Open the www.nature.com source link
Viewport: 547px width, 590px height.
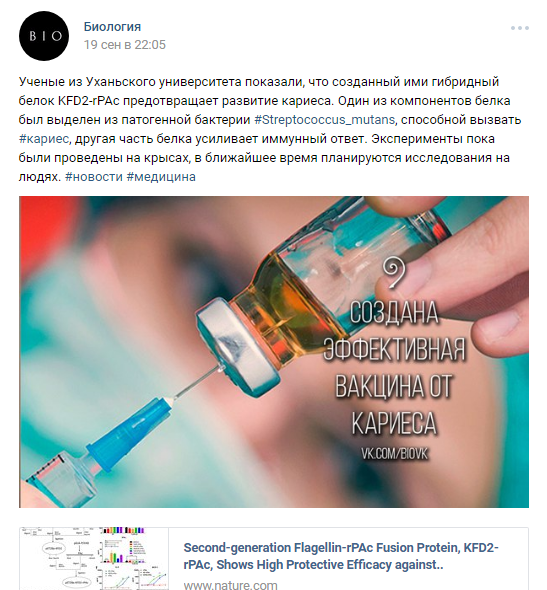click(x=230, y=585)
